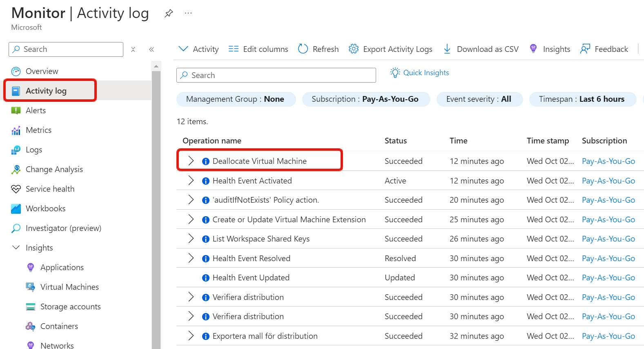Click the Alerts green icon

click(16, 111)
